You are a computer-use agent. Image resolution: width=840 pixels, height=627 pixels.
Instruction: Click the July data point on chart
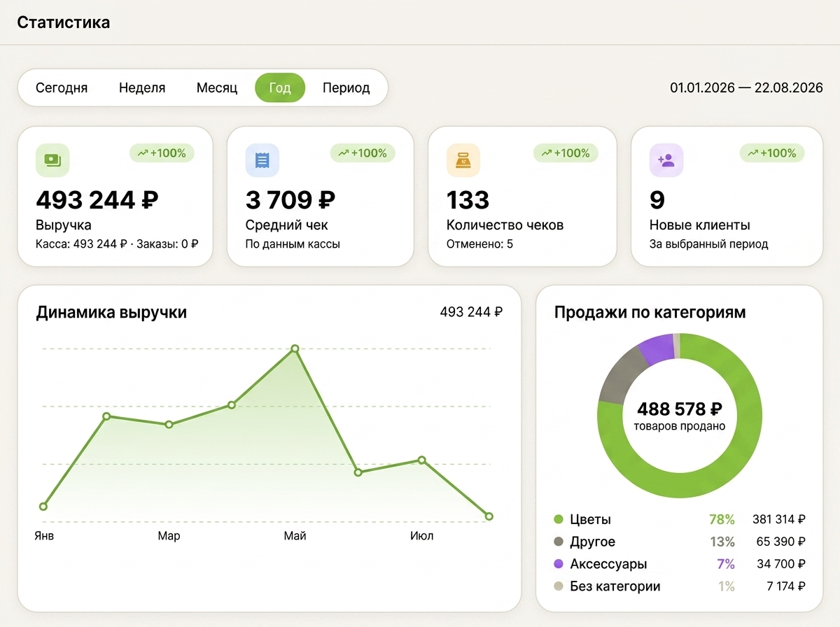[x=421, y=460]
